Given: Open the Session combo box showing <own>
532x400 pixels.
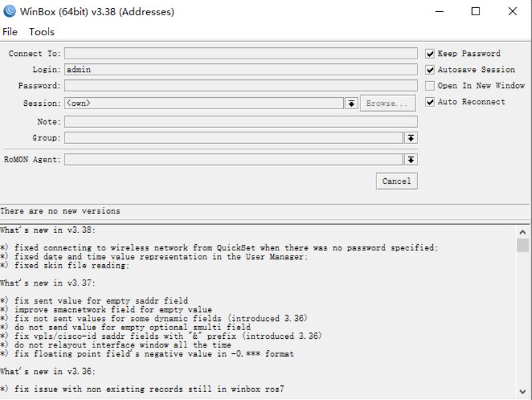Looking at the screenshot, I should 204,103.
